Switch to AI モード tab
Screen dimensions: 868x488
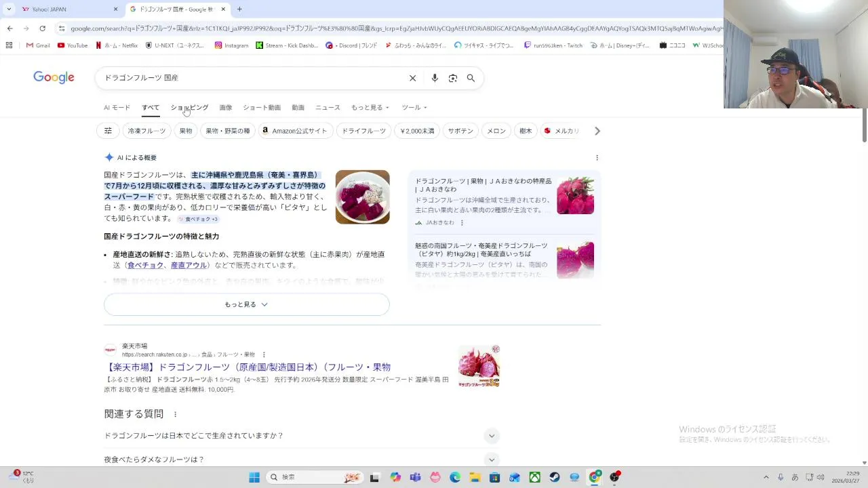click(117, 108)
